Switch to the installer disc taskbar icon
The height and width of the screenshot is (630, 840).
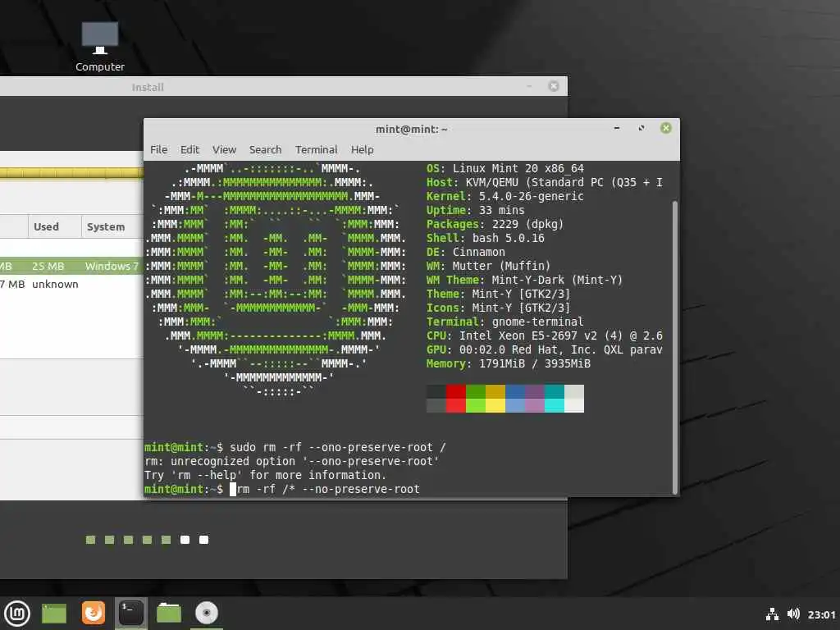point(206,614)
